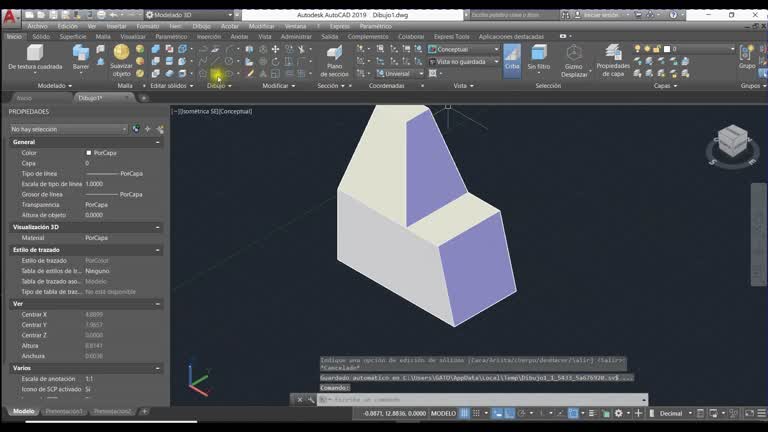Click the Help question mark icon
768x432 pixels.
(x=673, y=15)
